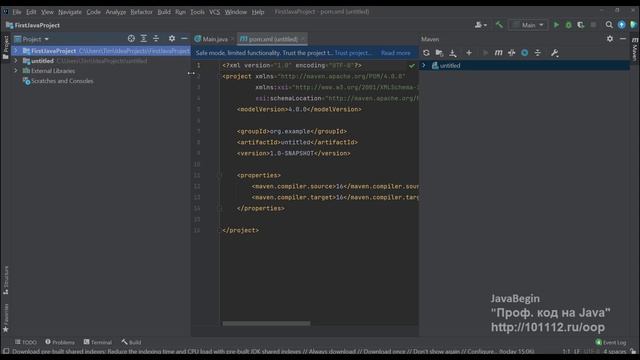Viewport: 640px width, 360px height.
Task: Click Collapse All icon in Project panel
Action: click(156, 38)
